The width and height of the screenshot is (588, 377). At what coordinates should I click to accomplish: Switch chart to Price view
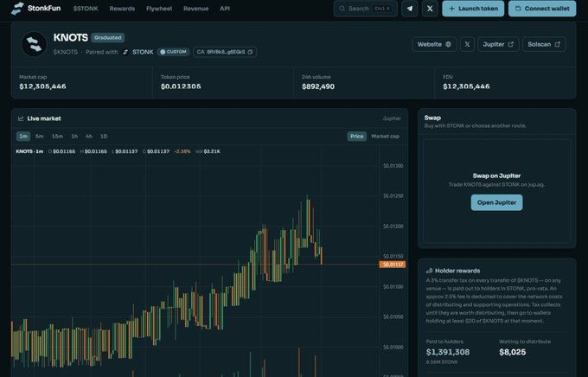click(356, 136)
